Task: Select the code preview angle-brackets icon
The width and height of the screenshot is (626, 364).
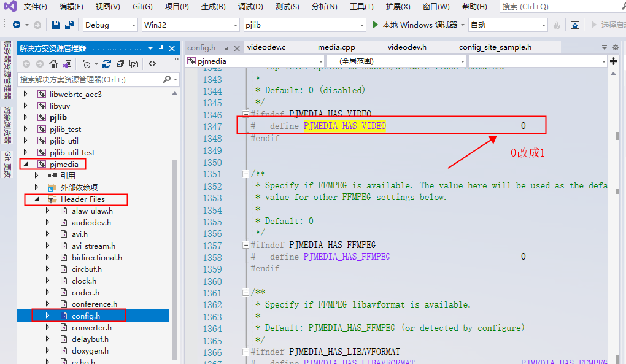Action: coord(152,63)
